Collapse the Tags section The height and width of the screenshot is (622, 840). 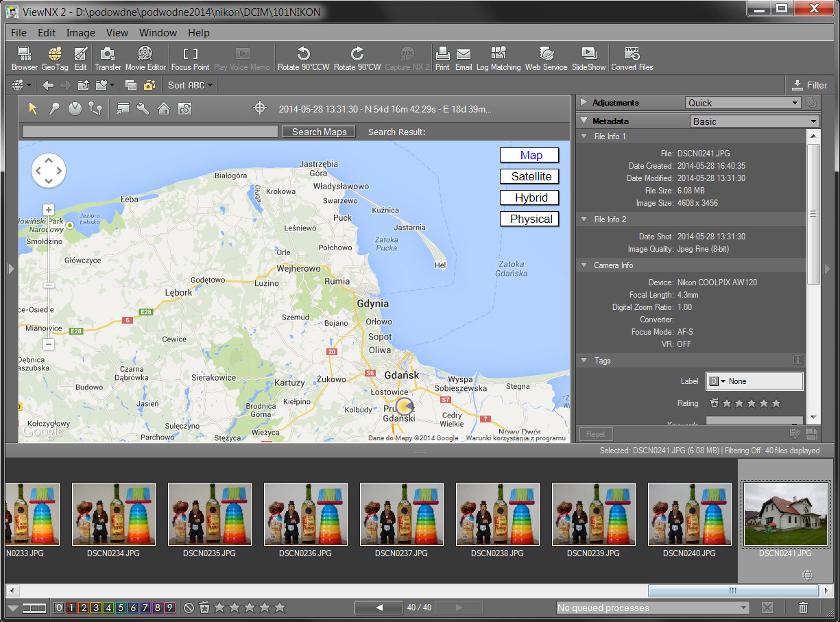584,361
